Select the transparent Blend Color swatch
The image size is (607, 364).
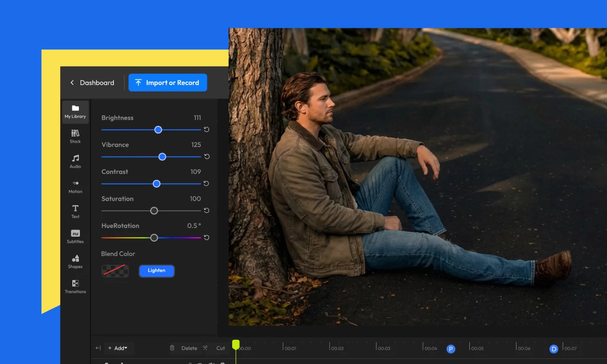pyautogui.click(x=115, y=271)
